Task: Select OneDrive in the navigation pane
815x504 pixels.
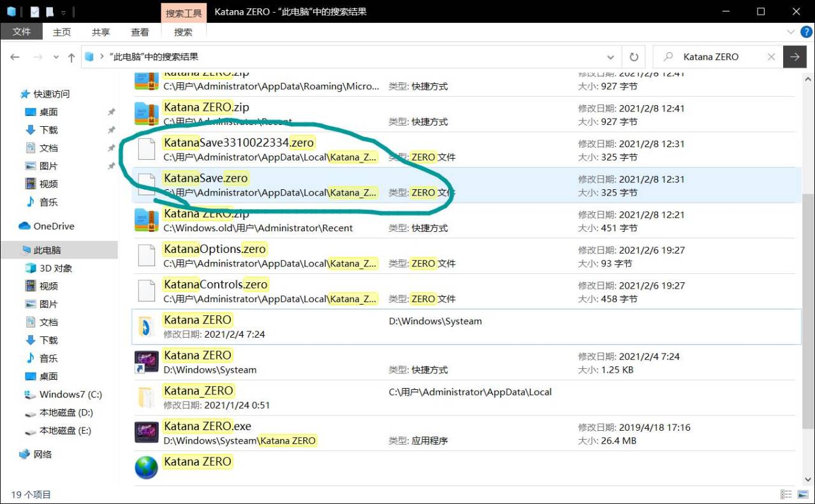Action: [54, 226]
